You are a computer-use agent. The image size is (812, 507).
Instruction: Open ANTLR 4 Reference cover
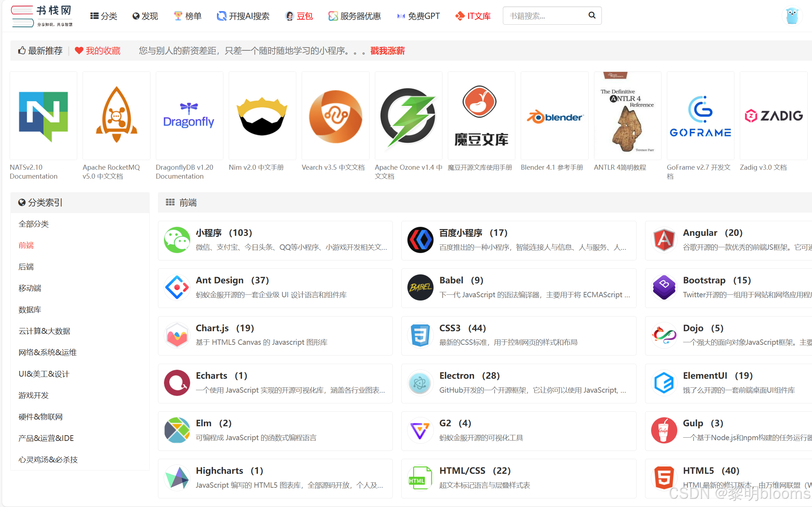point(628,116)
